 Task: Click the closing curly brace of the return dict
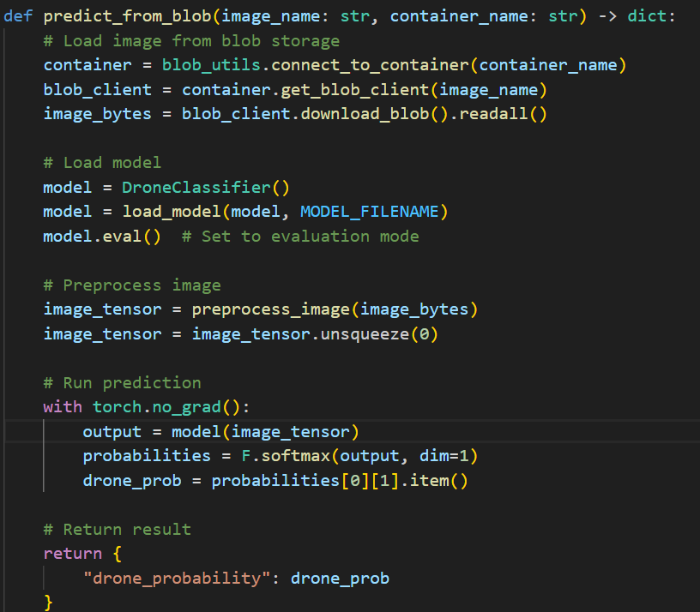48,603
